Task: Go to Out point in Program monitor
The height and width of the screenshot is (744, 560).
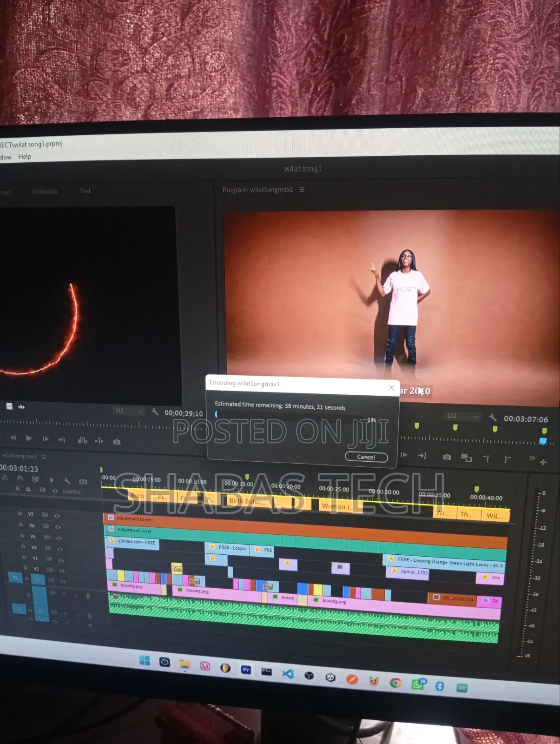Action: point(422,456)
